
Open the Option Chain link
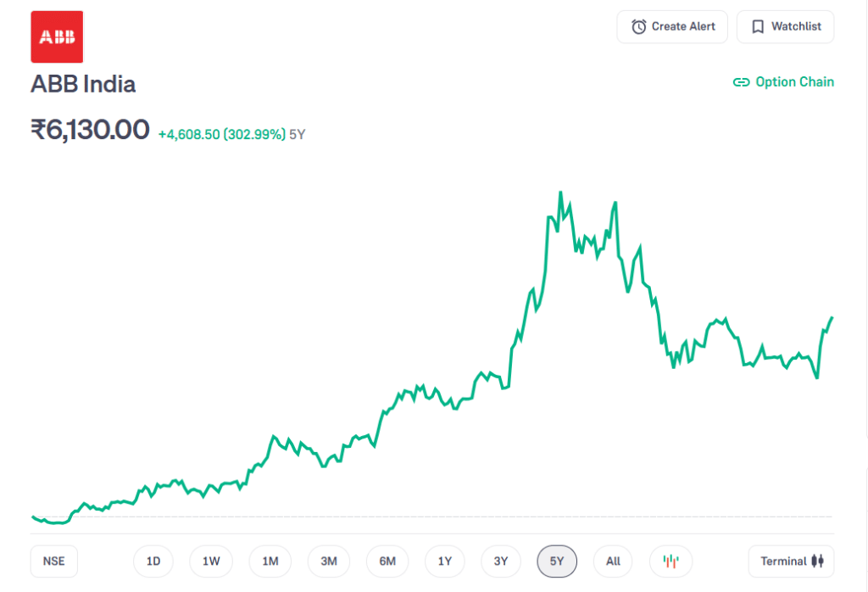click(x=793, y=82)
